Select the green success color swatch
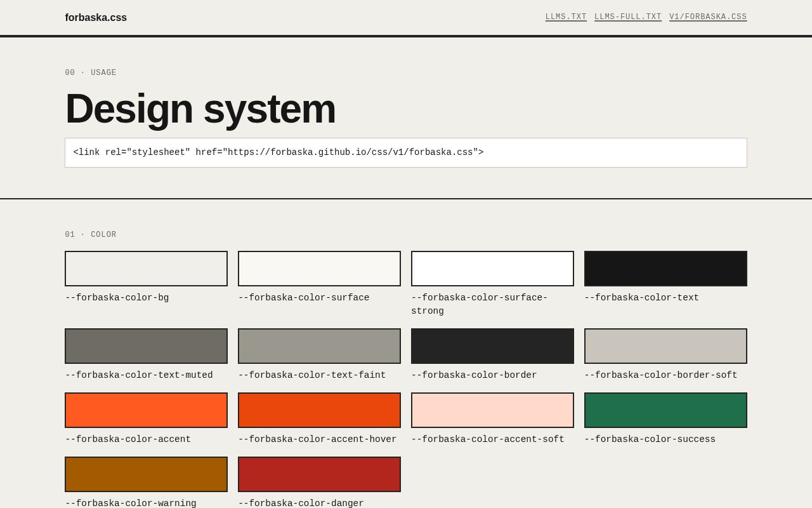Screen dimensions: 812x508 click(665, 410)
